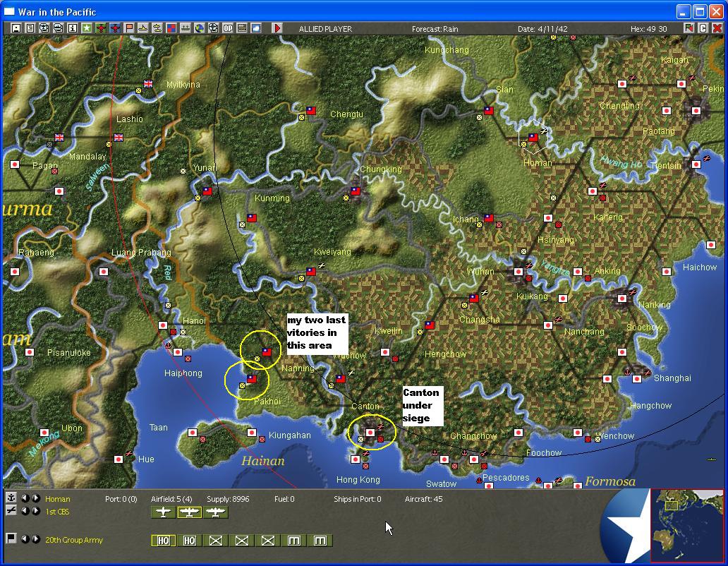Select the Japanese flag at Shanghai
This screenshot has width=728, height=566.
tap(637, 379)
